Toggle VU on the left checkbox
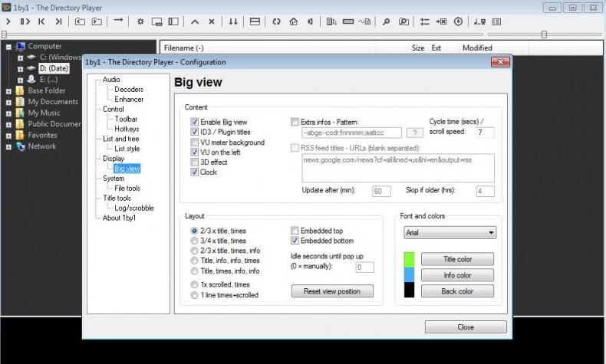 [194, 152]
